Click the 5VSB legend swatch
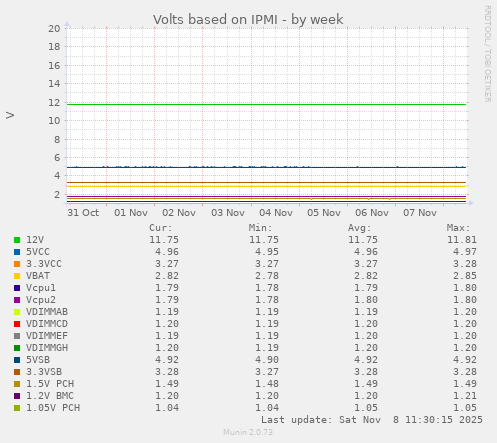 [x=17, y=360]
